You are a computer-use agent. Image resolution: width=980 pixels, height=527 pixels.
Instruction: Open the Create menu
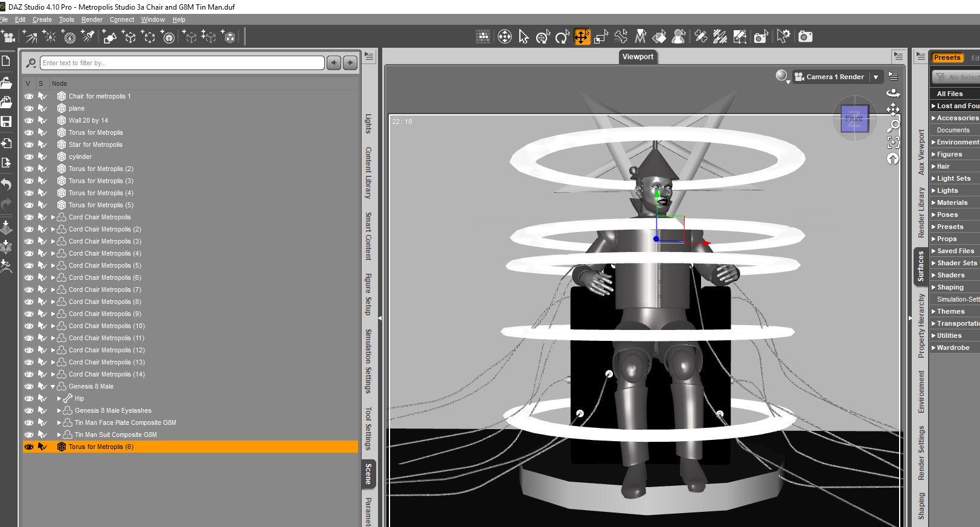tap(42, 19)
